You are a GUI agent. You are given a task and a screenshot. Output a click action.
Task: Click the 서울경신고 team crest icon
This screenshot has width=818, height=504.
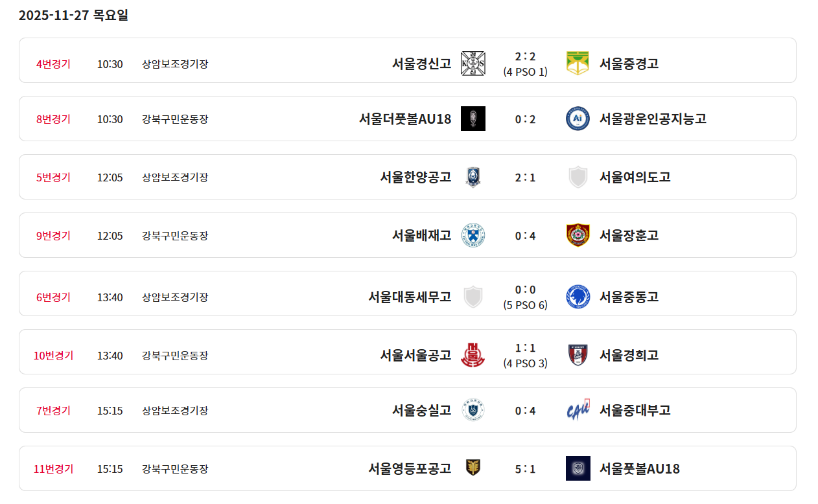473,63
